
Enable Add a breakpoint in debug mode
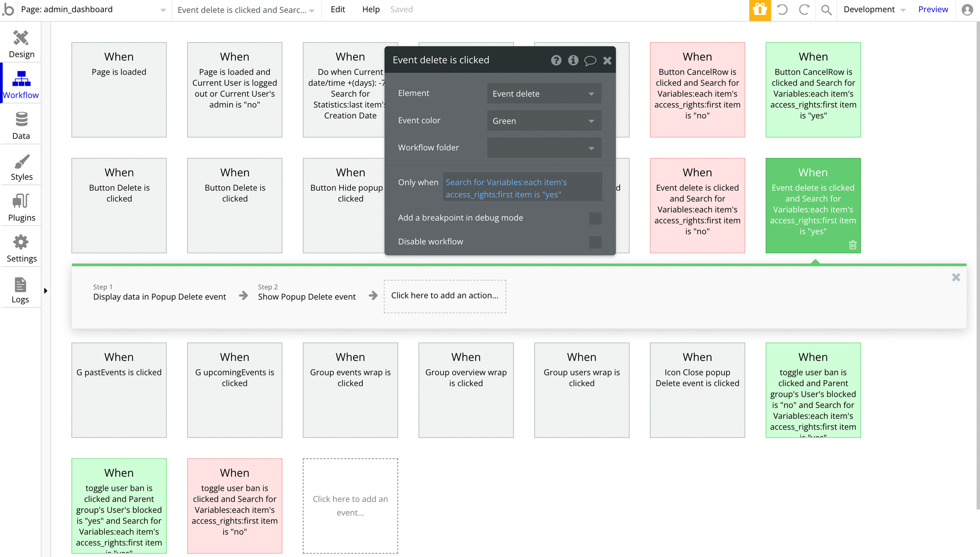click(x=595, y=218)
